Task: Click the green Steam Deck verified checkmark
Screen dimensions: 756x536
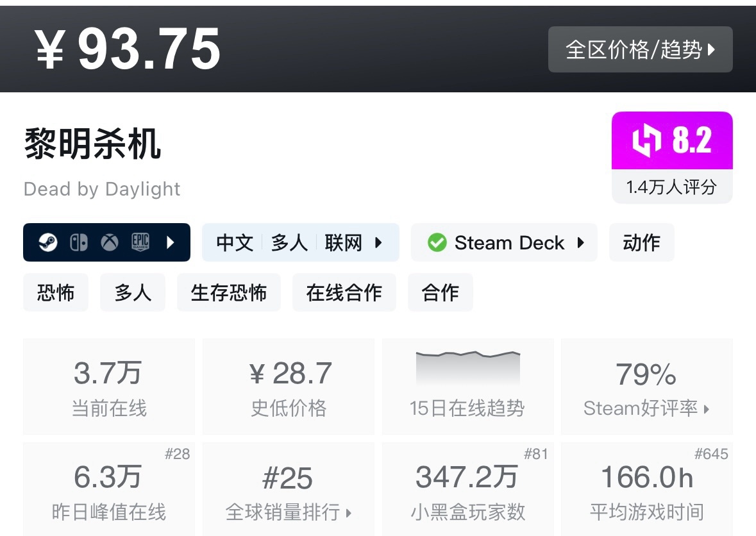Action: [x=437, y=243]
